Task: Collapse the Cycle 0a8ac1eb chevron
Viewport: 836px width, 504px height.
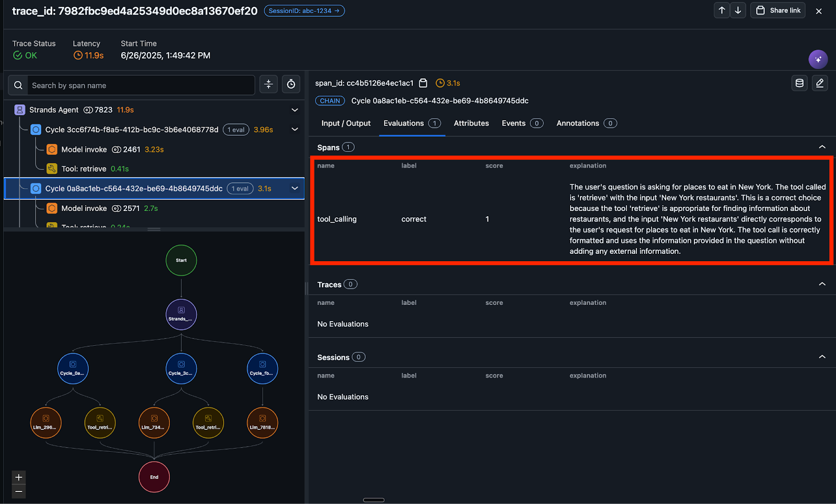Action: pos(295,189)
